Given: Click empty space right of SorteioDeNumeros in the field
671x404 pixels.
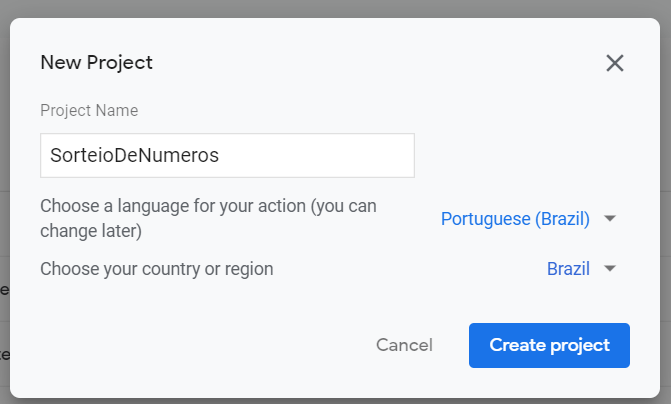Looking at the screenshot, I should click(317, 155).
